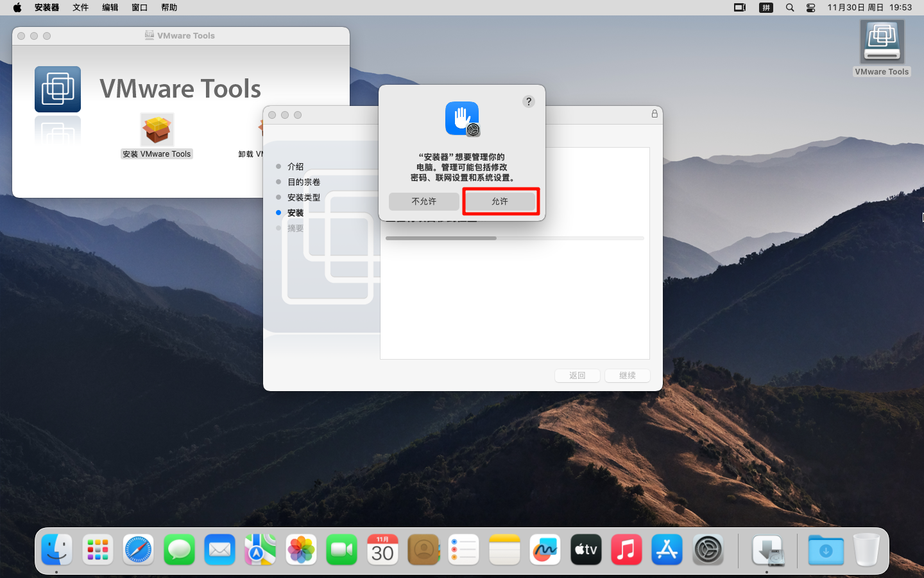Select the 安装类型 step in installer sidebar
The image size is (924, 578).
tap(304, 197)
